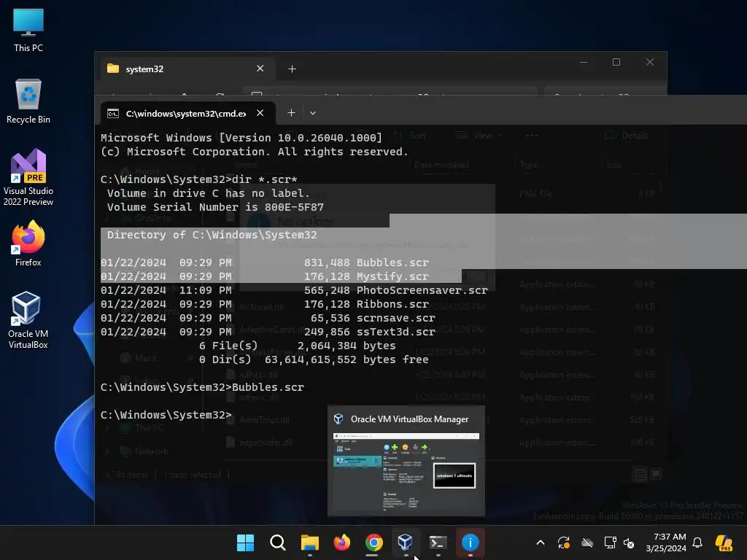Close the cmd.exe terminal tab

pos(260,113)
